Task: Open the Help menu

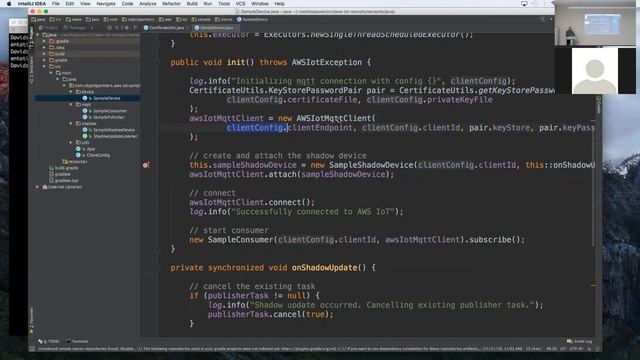Action: tap(280, 3)
